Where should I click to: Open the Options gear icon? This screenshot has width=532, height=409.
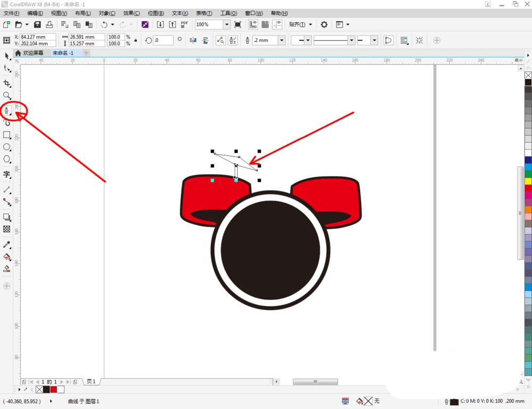(x=324, y=24)
